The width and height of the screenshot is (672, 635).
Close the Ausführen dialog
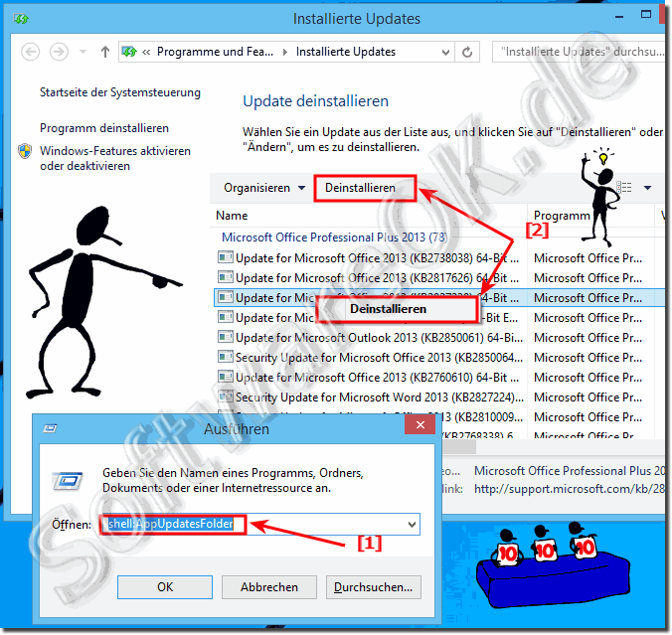420,424
